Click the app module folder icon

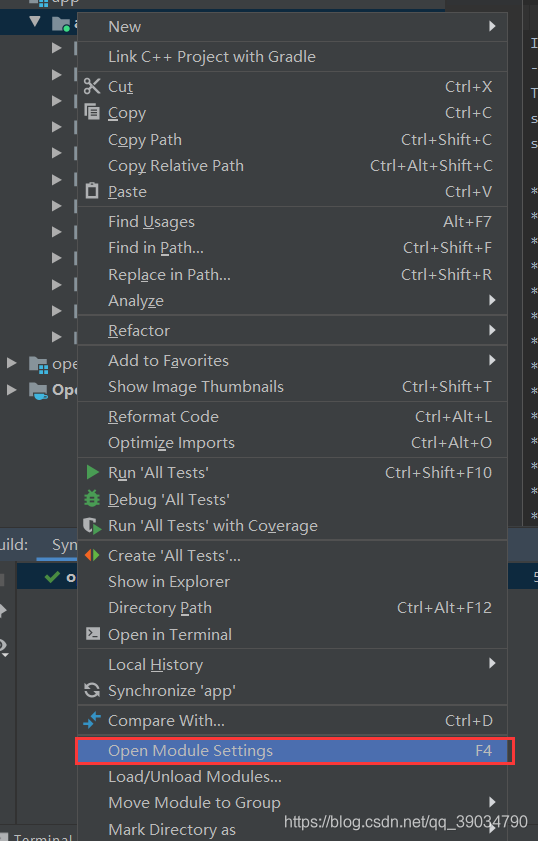pyautogui.click(x=61, y=24)
